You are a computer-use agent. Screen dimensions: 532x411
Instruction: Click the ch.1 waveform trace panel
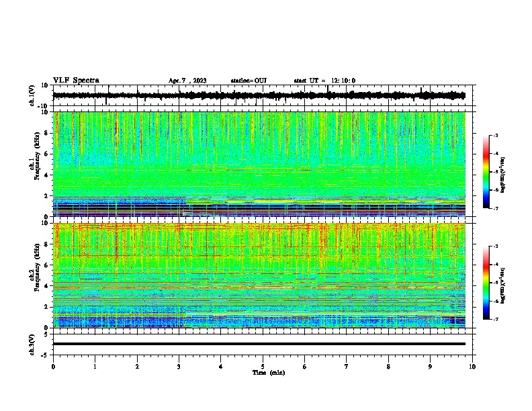click(264, 95)
